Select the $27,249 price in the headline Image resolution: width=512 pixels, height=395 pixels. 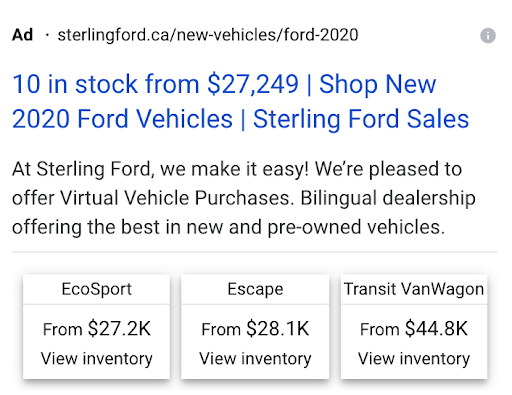click(x=253, y=84)
